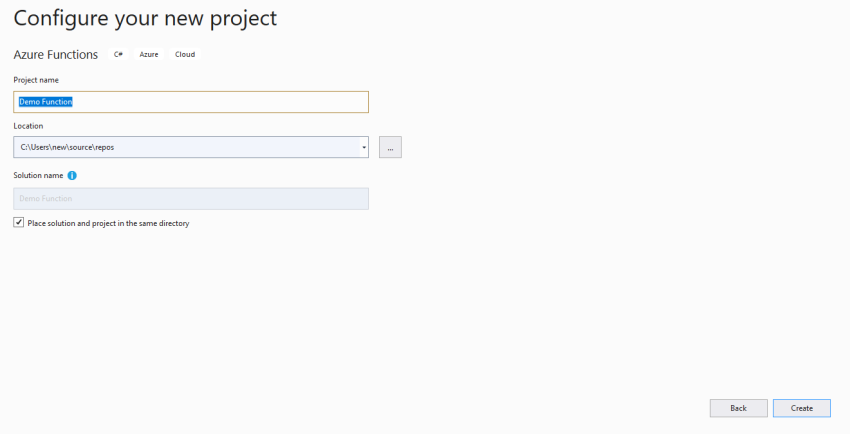Toggle the same directory checkbox
Viewport: 850px width, 434px height.
(19, 223)
